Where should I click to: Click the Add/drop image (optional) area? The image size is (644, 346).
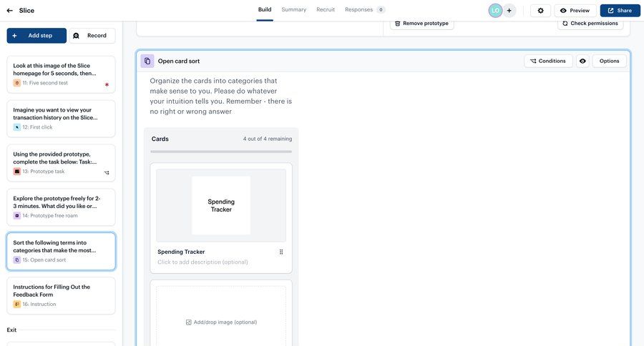click(x=221, y=316)
